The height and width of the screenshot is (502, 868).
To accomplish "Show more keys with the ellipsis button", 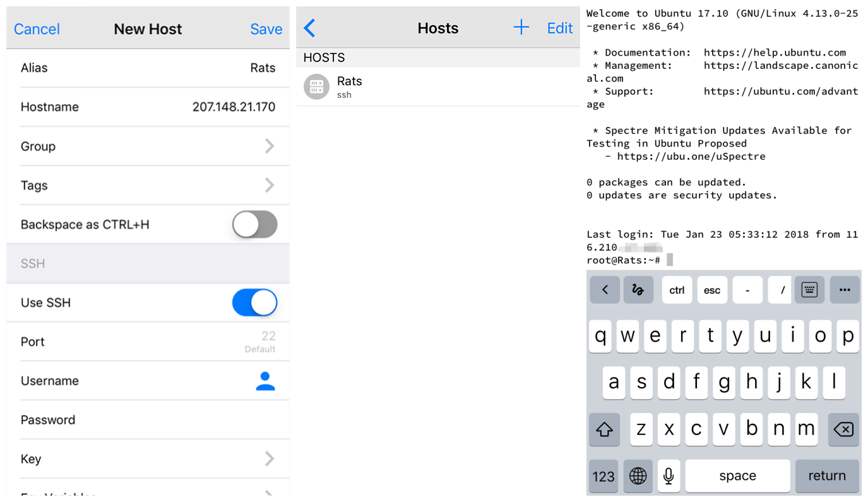I will tap(845, 290).
